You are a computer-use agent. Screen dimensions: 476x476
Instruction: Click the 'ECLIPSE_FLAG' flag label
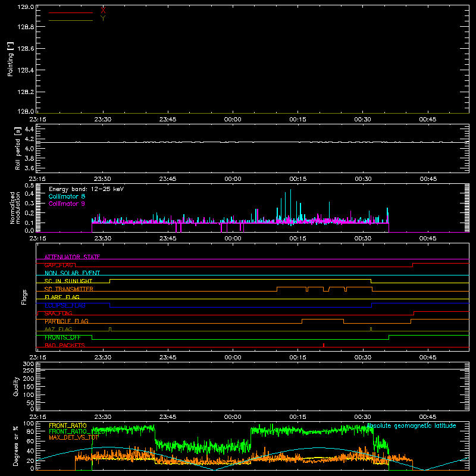coord(65,305)
